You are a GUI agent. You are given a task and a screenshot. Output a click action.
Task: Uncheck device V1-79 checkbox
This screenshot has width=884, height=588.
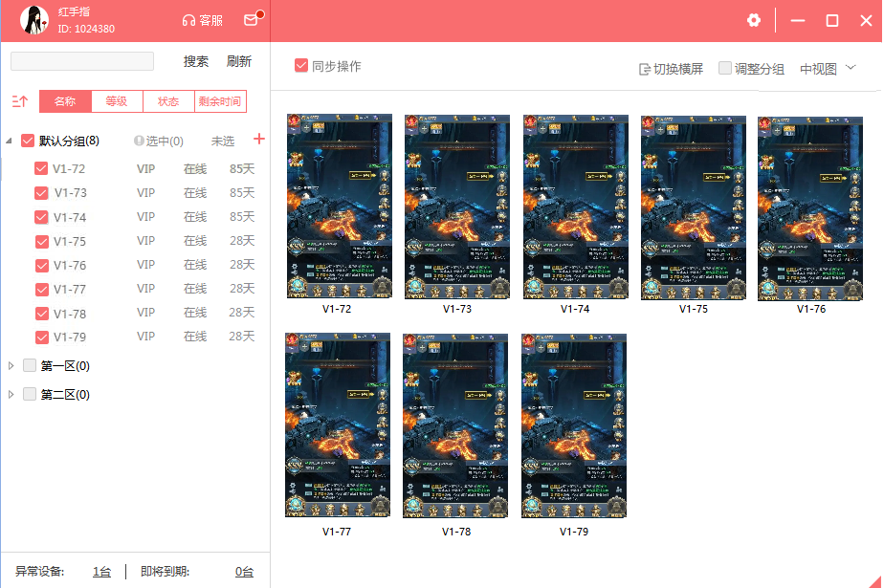42,338
